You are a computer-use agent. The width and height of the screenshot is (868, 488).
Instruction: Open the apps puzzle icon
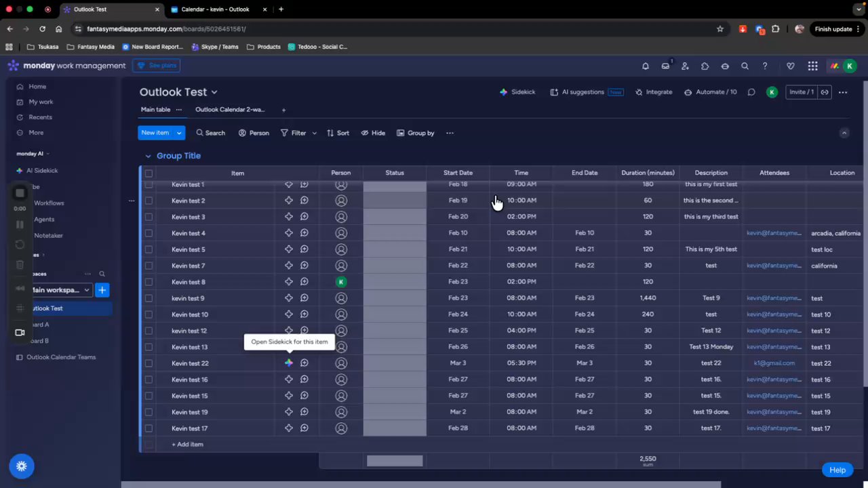(705, 66)
